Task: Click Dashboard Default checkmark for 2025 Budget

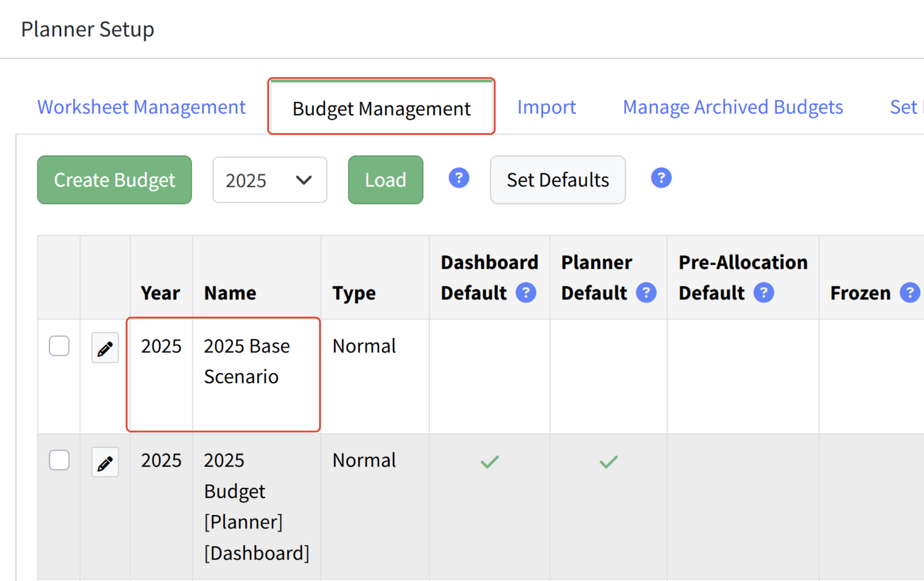Action: click(490, 462)
